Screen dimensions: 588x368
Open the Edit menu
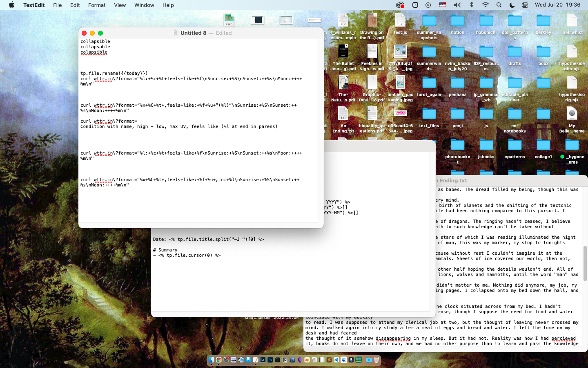tap(75, 5)
